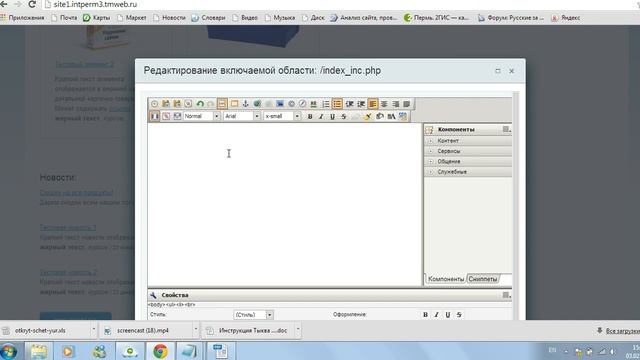Expand the Сервисы component group
Image resolution: width=640 pixels, height=360 pixels.
coord(430,151)
